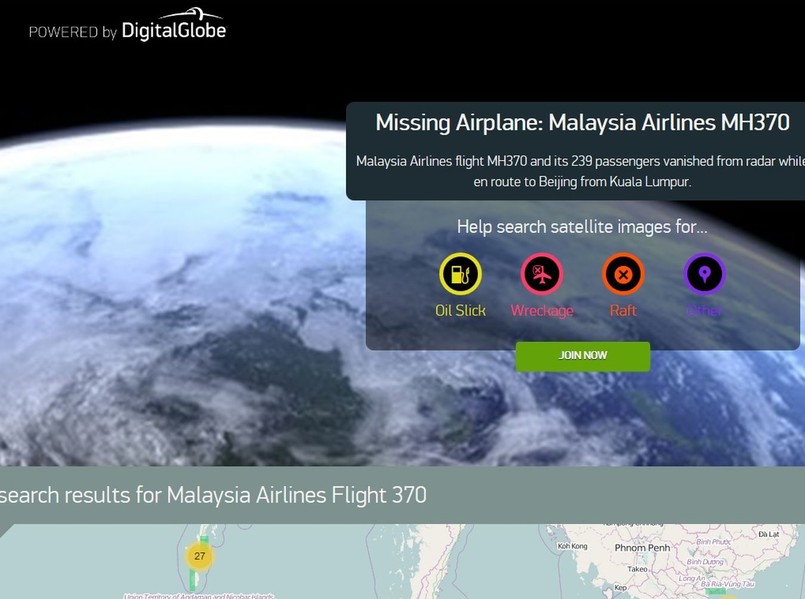
Task: Click the Koh Kong map label
Action: pos(572,546)
